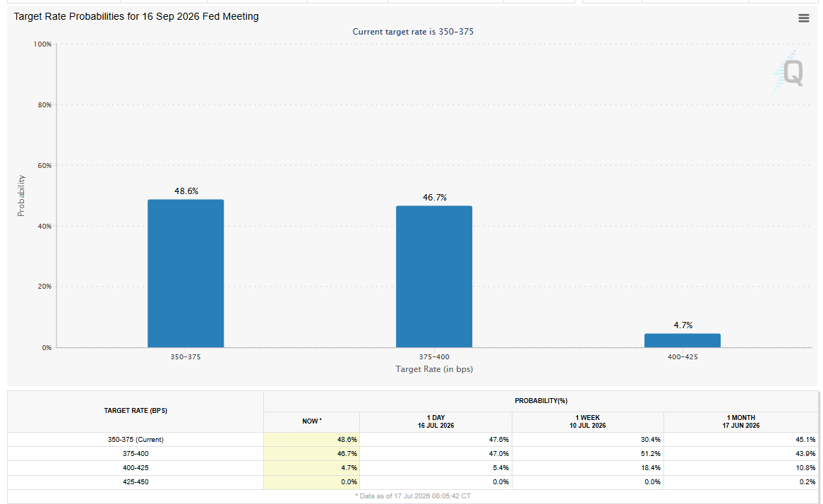
Task: Open the chart hamburger menu
Action: coord(803,18)
